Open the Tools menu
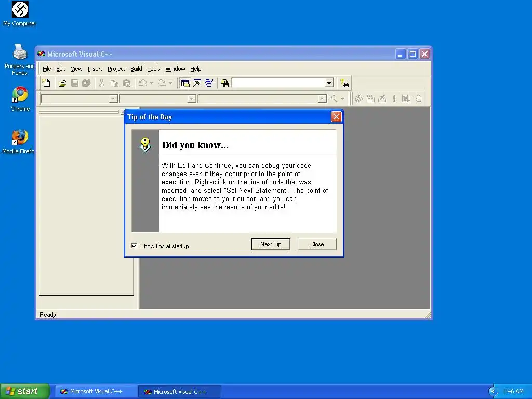This screenshot has height=399, width=532. 153,69
